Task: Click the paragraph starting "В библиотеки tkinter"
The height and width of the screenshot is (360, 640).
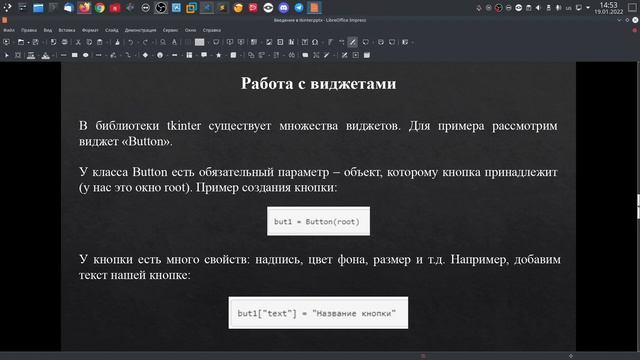Action: click(x=318, y=133)
